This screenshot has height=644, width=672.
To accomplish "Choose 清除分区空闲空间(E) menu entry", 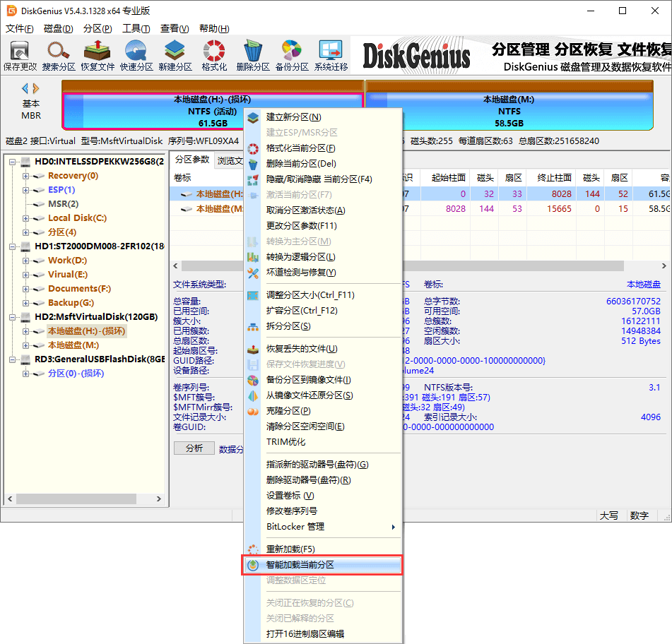I will click(x=322, y=427).
